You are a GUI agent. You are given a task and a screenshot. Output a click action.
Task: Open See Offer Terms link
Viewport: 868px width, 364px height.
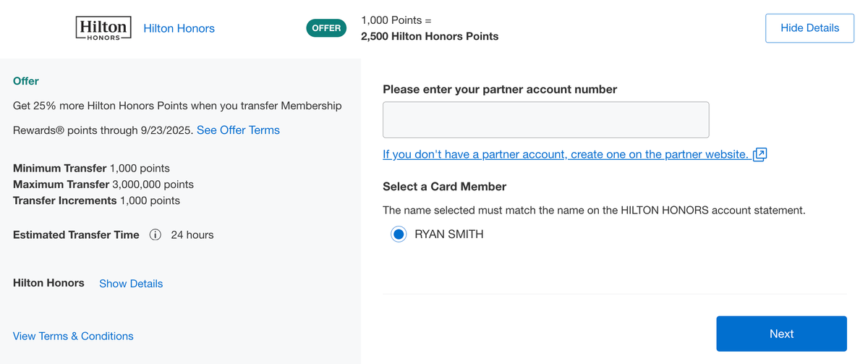[x=238, y=130]
